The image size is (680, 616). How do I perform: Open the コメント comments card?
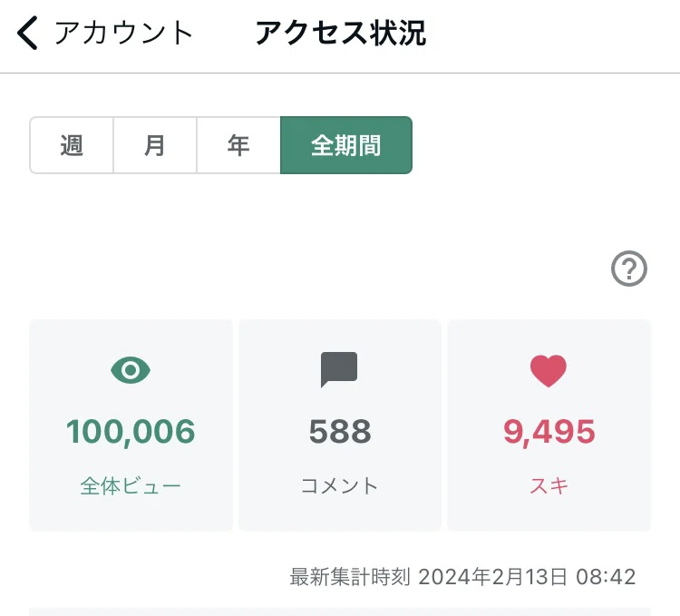(x=340, y=425)
